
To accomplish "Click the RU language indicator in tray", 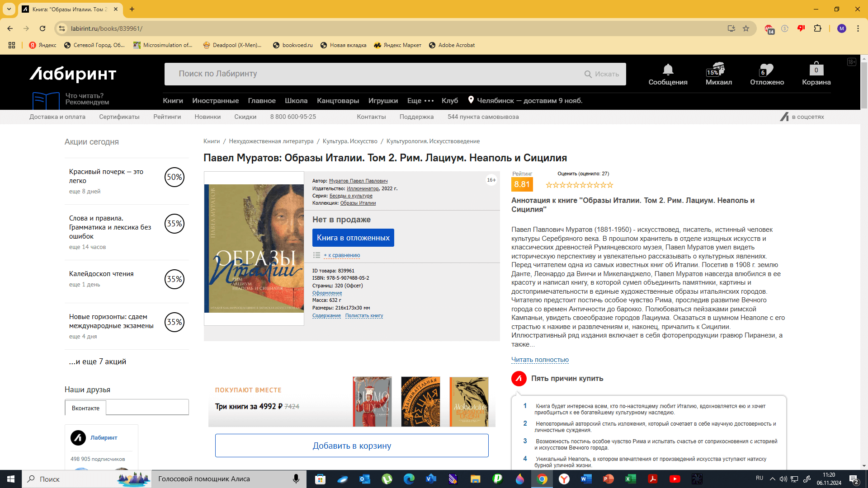I will pos(759,478).
